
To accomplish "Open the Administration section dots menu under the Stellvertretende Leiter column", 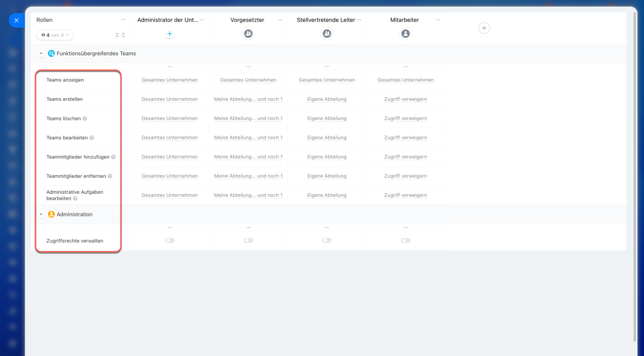I will click(327, 228).
